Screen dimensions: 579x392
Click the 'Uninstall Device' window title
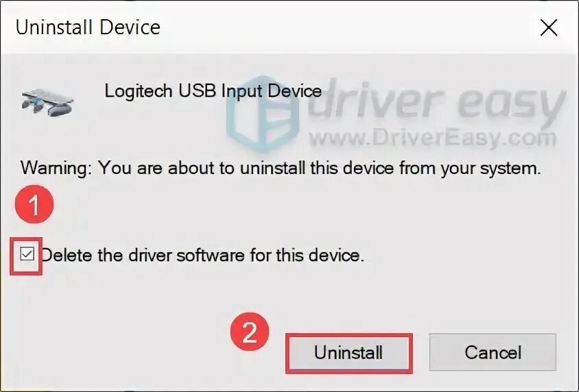coord(88,27)
